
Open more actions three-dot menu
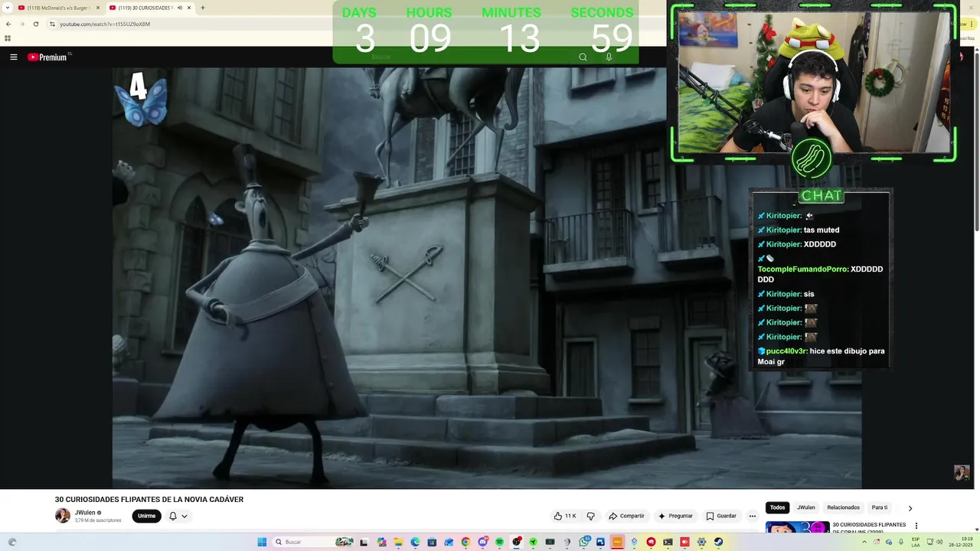752,516
